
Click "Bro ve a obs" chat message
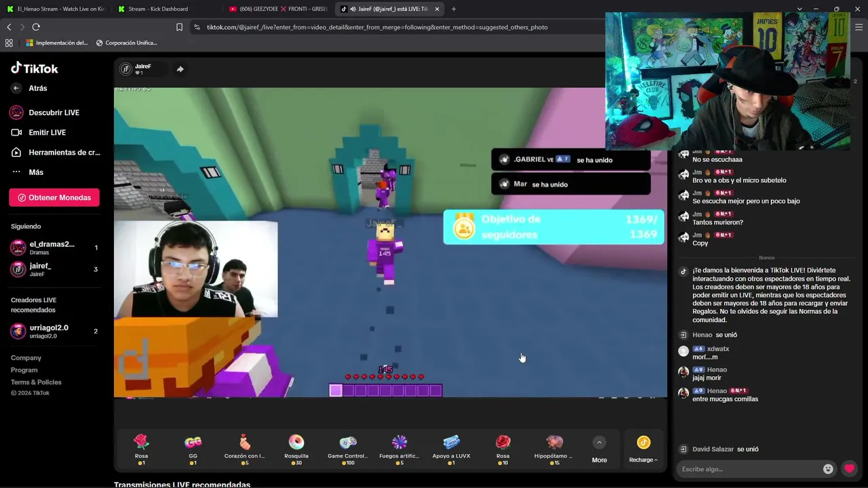739,180
